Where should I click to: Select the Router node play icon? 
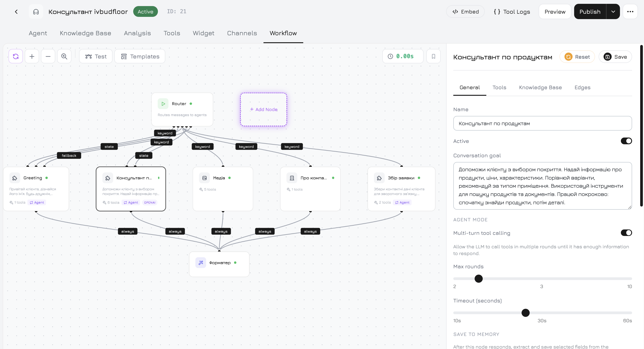[163, 103]
